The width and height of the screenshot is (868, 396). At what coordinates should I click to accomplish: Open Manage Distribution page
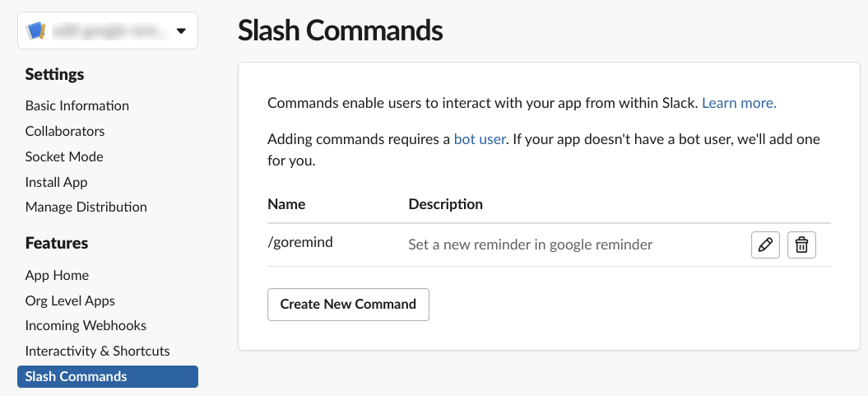pos(86,207)
